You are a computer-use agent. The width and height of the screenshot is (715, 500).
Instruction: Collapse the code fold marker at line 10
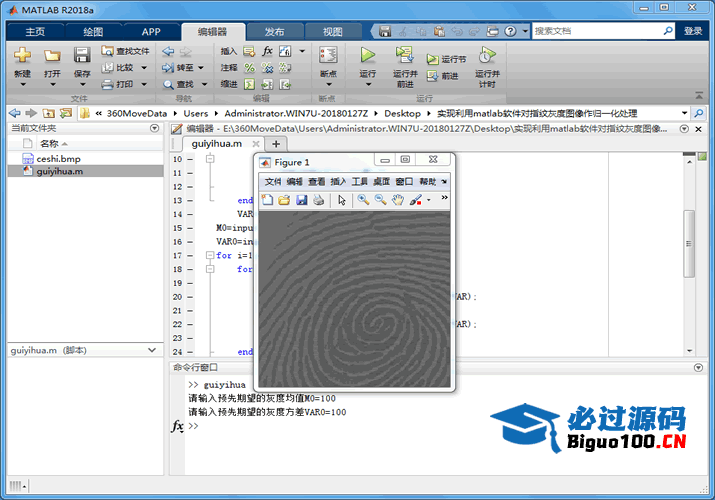[210, 159]
